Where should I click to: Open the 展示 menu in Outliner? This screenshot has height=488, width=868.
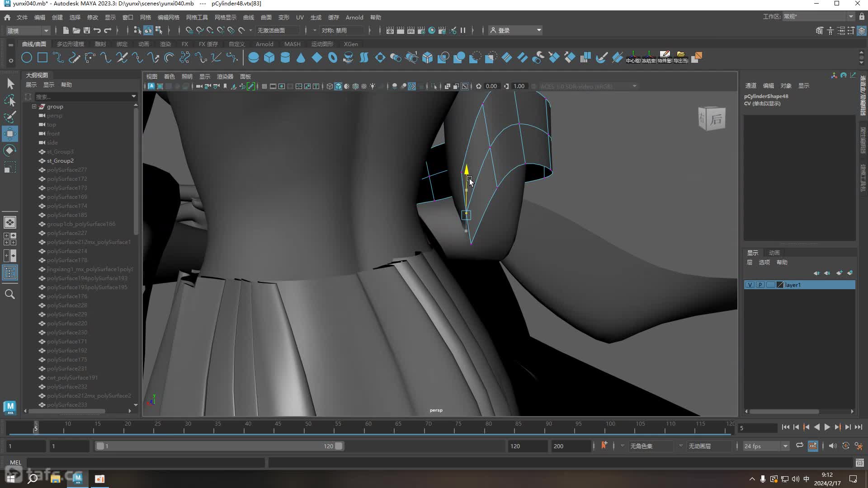(31, 84)
